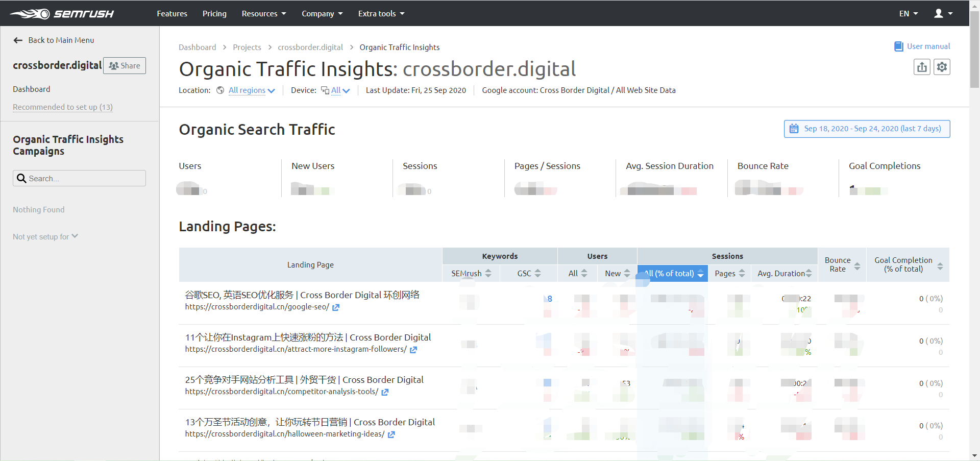Click the Share button
The image size is (980, 461).
(125, 66)
